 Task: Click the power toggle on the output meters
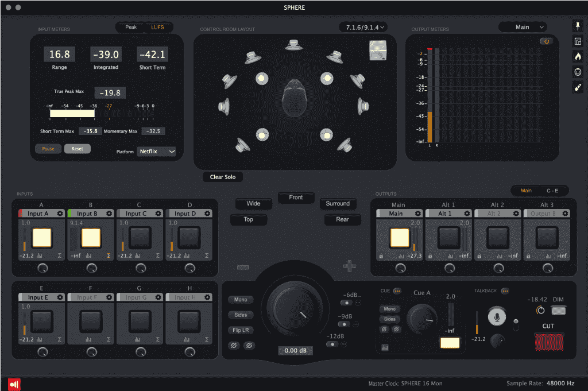click(x=546, y=41)
